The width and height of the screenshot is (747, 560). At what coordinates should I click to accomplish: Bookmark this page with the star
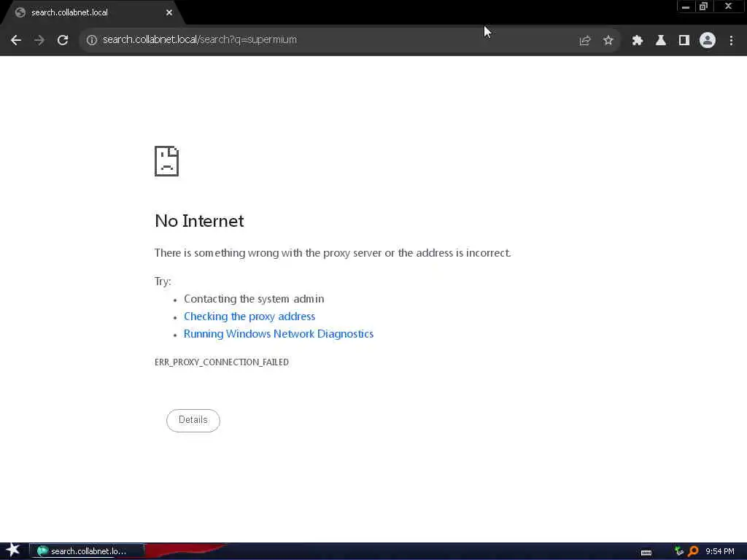608,41
